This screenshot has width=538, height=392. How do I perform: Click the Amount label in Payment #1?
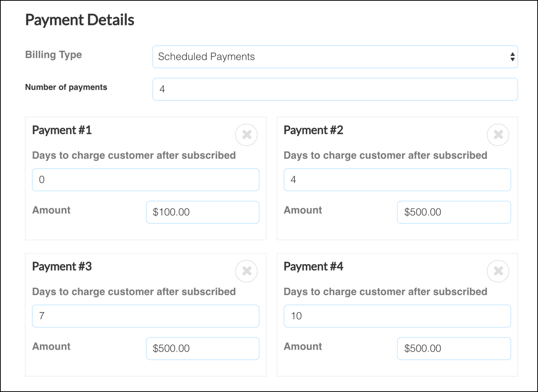tap(51, 210)
